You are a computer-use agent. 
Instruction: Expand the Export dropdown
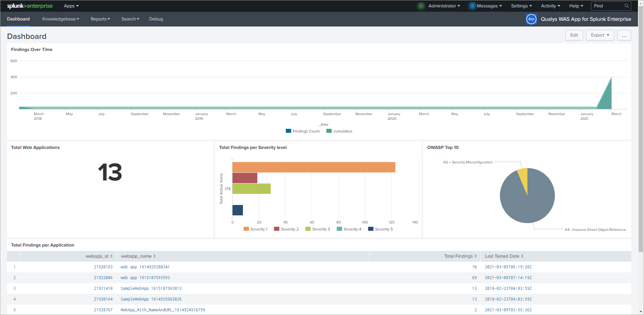600,35
